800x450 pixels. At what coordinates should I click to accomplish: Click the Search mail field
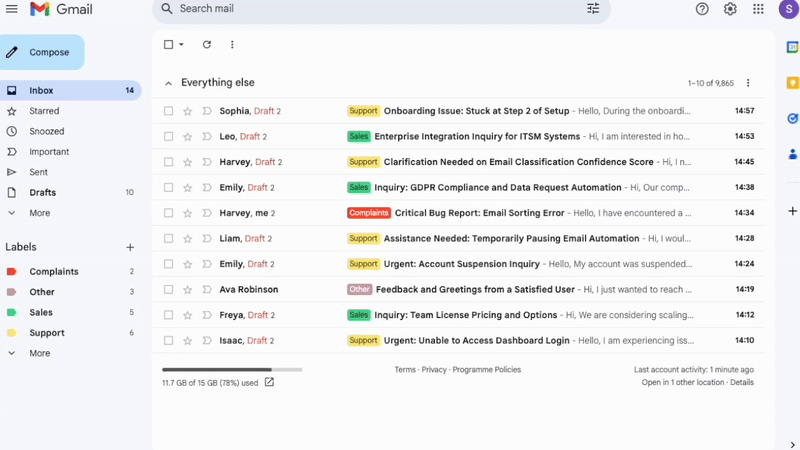(381, 9)
